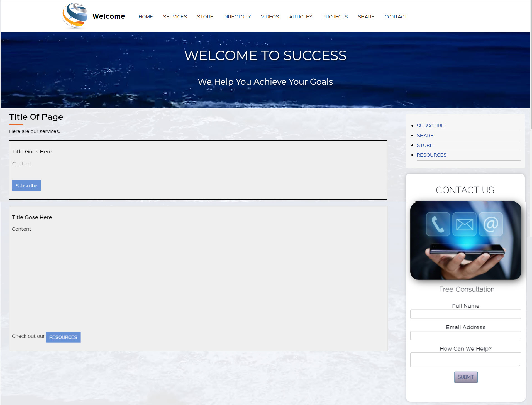This screenshot has height=405, width=532.
Task: Follow the SHARE sidebar link
Action: [425, 136]
